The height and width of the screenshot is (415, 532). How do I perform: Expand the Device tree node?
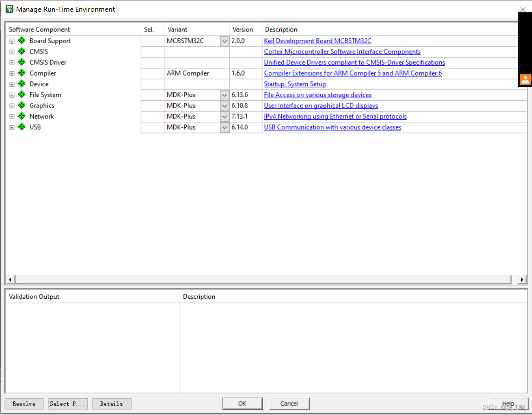click(x=12, y=84)
